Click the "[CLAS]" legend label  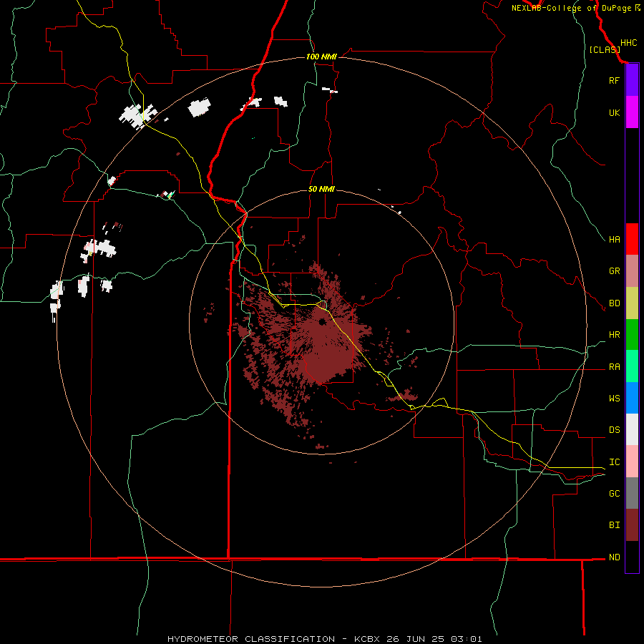[605, 49]
